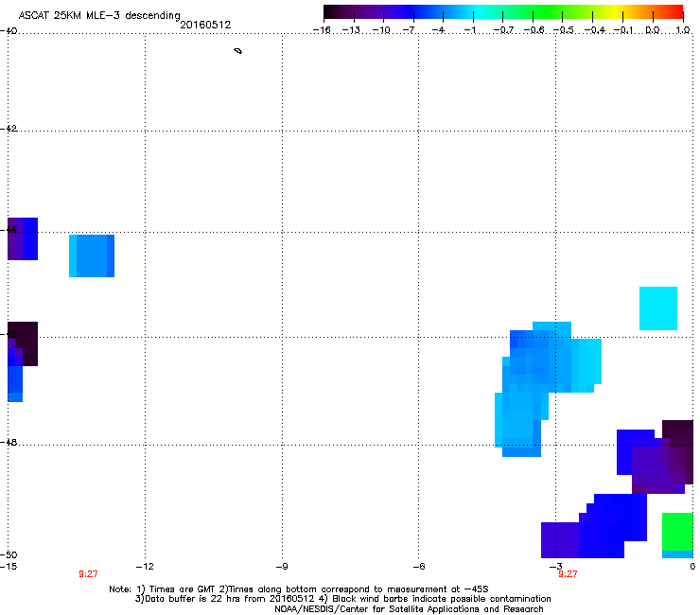The height and width of the screenshot is (615, 700).
Task: Click the green data block near bottom right
Action: [x=677, y=532]
